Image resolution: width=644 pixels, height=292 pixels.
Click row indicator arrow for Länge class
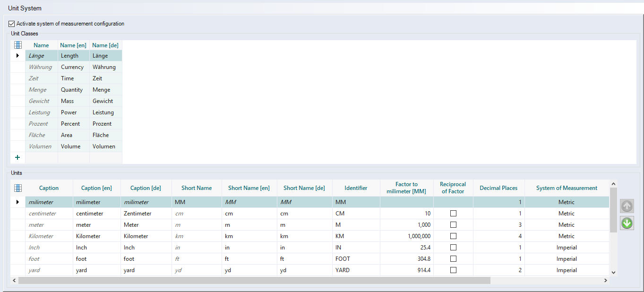pyautogui.click(x=17, y=56)
